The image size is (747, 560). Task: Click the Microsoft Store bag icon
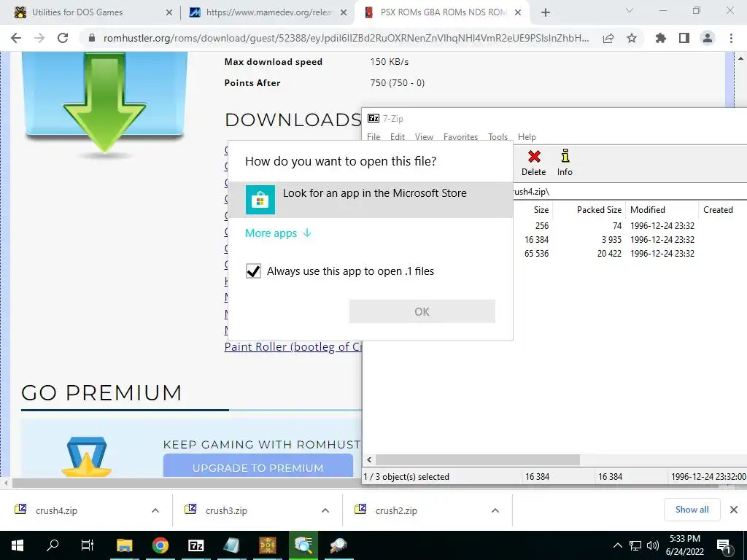[x=260, y=200]
